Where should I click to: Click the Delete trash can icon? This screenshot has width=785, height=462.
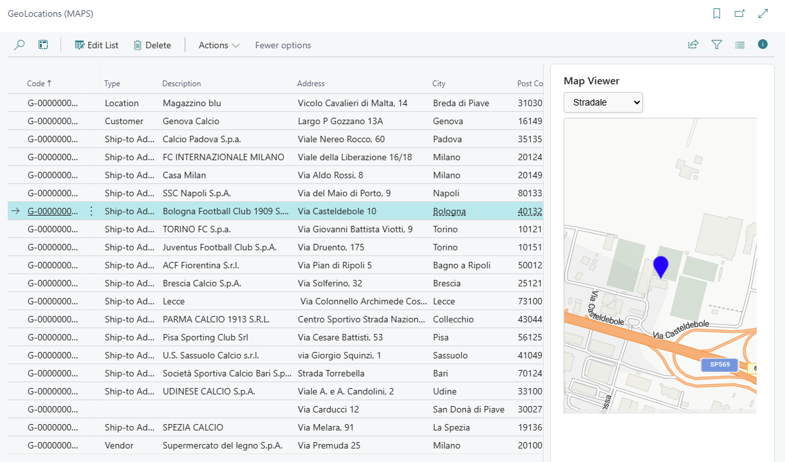[137, 45]
